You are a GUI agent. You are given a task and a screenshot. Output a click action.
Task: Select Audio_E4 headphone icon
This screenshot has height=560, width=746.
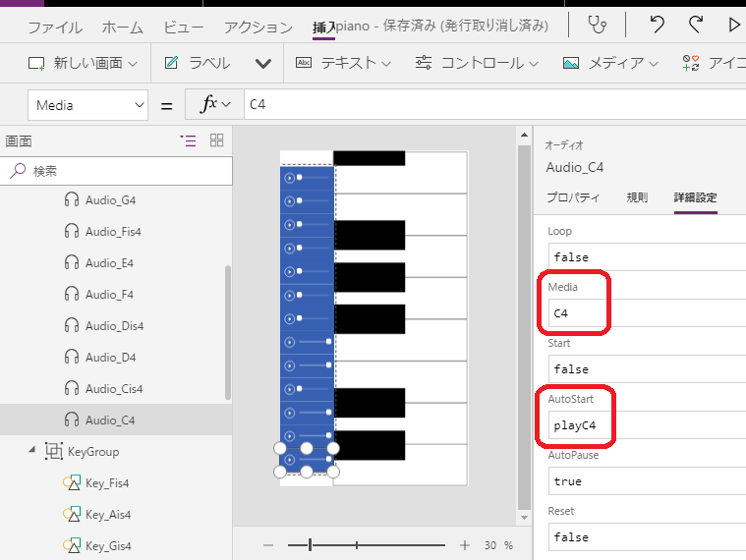click(x=72, y=262)
